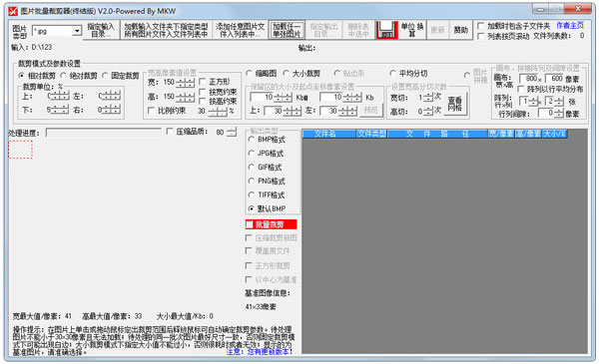Click the 查看网格 view grid button
The height and width of the screenshot is (364, 599).
[x=454, y=103]
